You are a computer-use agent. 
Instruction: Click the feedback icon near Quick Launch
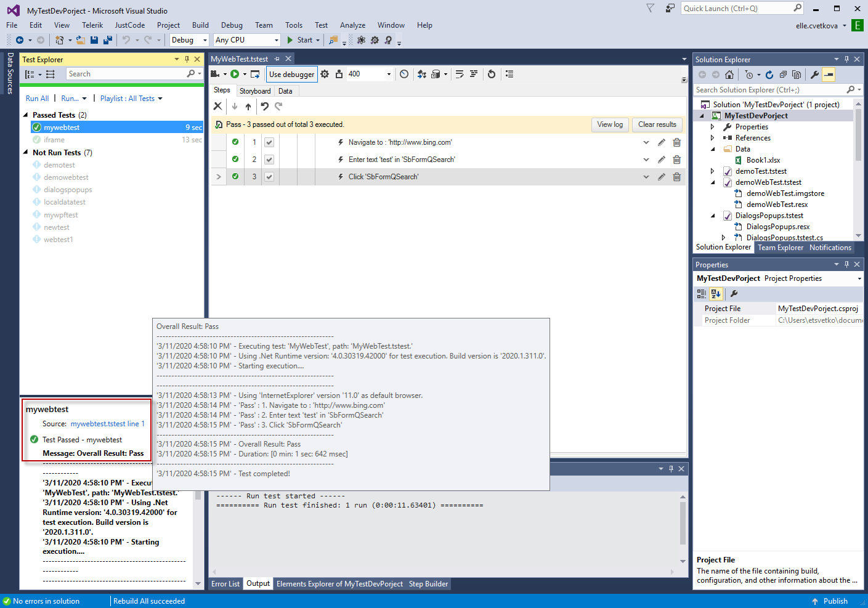pos(670,9)
